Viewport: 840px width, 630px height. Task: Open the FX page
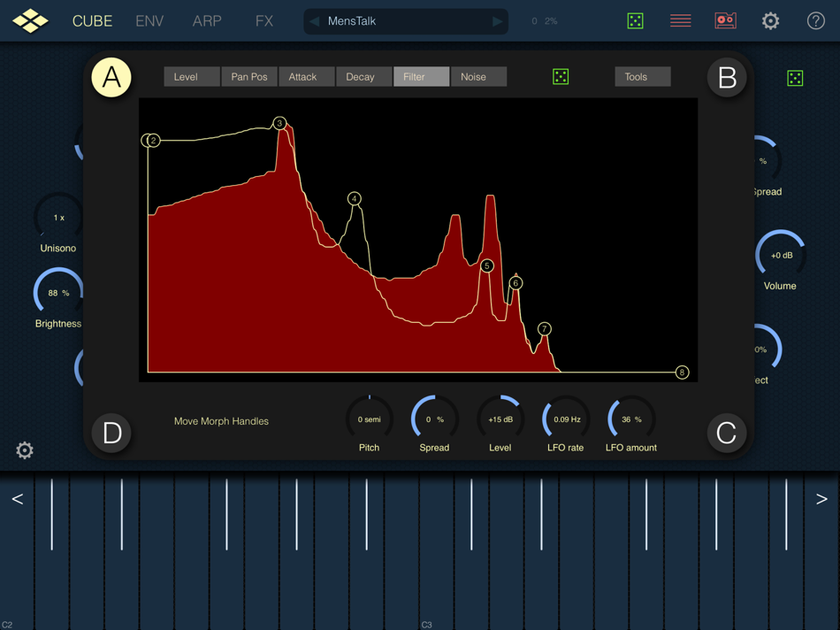tap(263, 20)
